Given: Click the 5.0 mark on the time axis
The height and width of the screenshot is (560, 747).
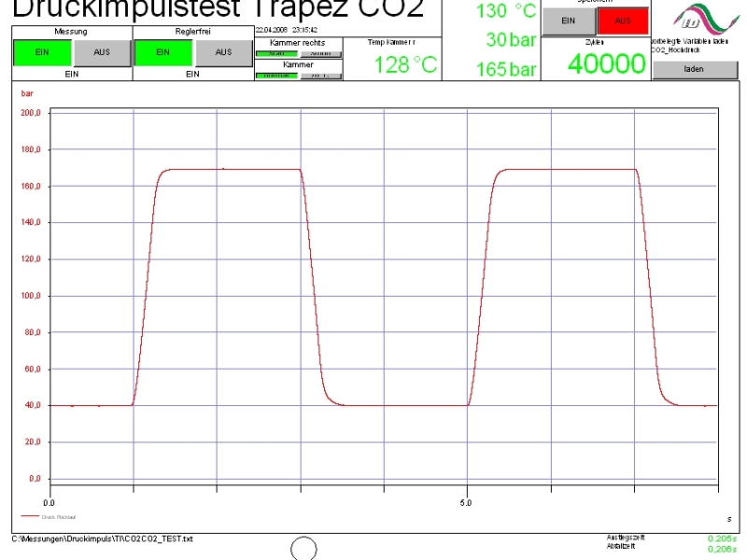Looking at the screenshot, I should (466, 503).
